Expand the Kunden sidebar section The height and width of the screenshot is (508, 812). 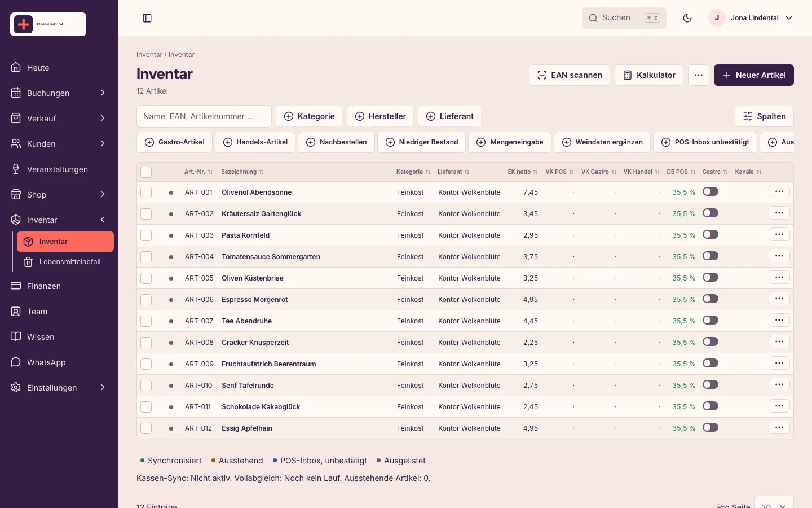coord(59,144)
